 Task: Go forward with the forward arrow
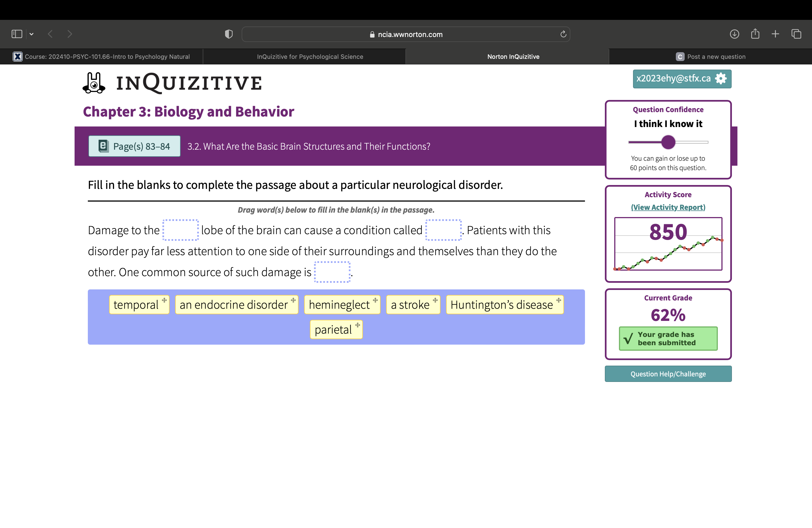tap(70, 34)
